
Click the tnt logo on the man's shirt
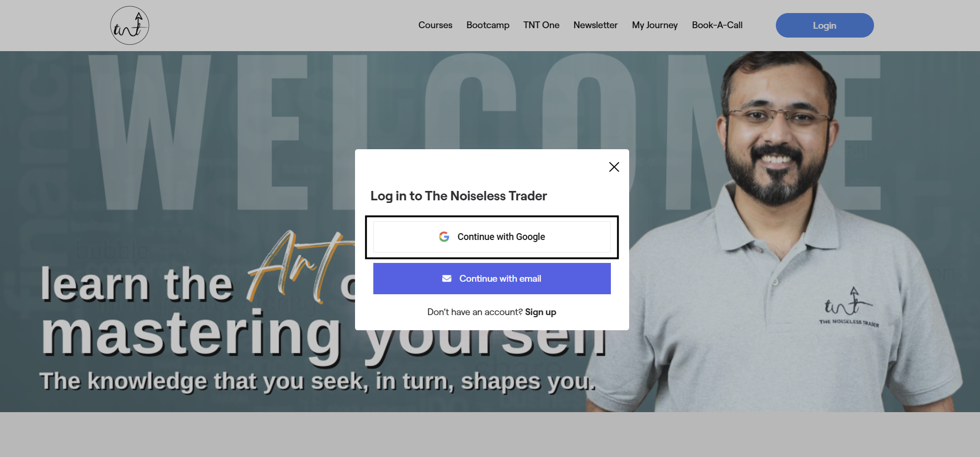(848, 307)
